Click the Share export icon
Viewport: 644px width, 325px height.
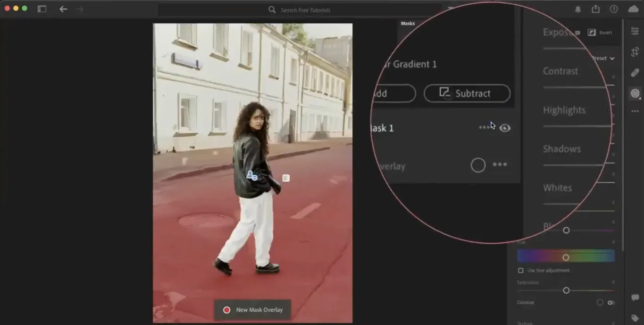tap(595, 9)
